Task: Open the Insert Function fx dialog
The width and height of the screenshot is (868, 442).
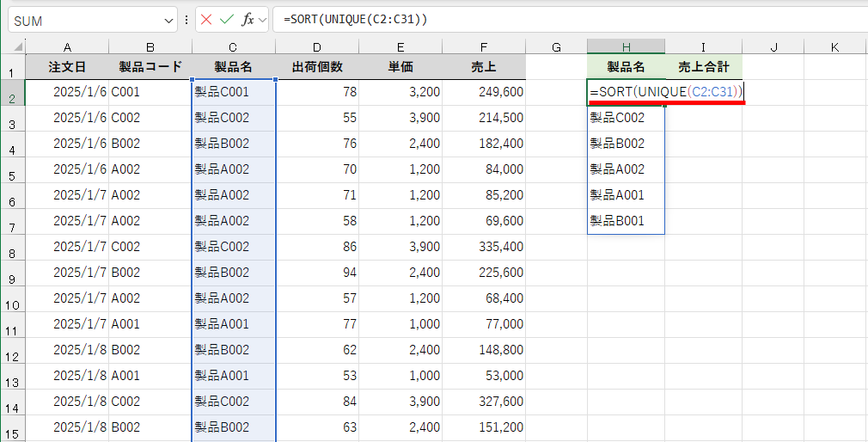Action: [248, 20]
